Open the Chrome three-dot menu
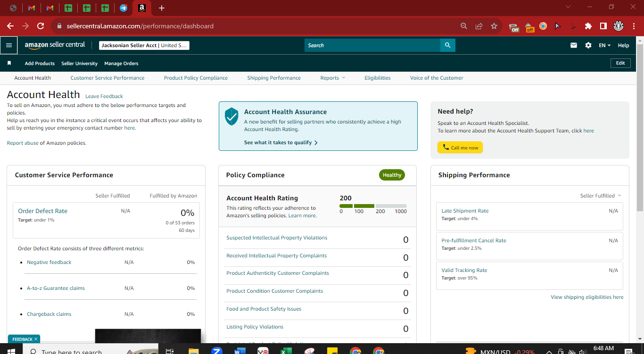Image resolution: width=644 pixels, height=354 pixels. click(x=634, y=26)
